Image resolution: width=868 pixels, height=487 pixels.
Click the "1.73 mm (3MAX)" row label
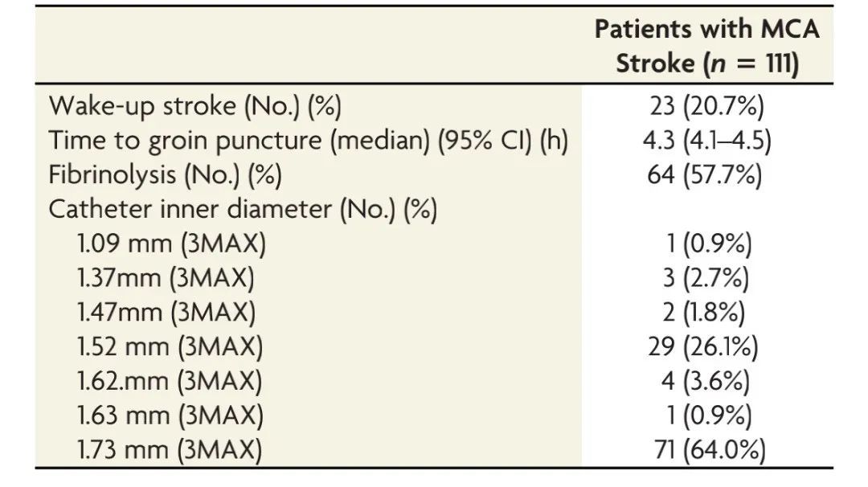click(171, 450)
